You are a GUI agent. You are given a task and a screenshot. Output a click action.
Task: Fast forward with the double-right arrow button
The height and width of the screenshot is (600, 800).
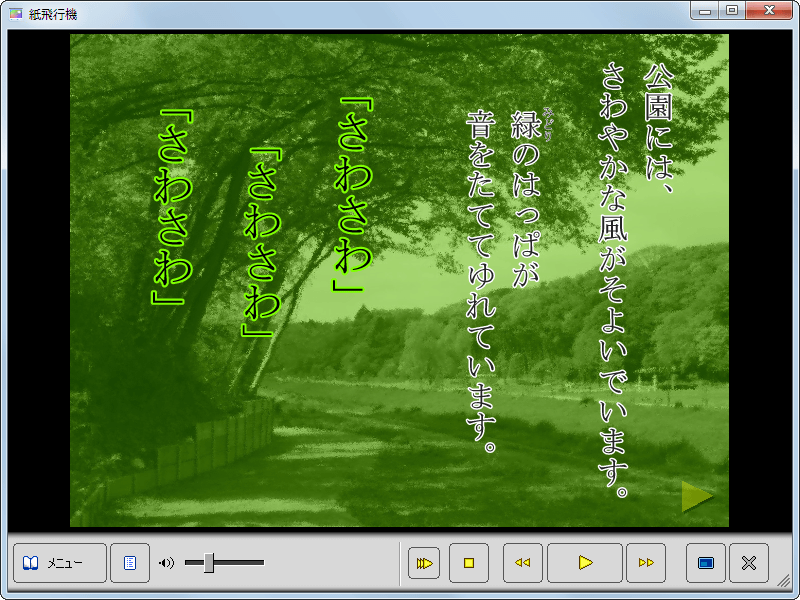click(646, 563)
